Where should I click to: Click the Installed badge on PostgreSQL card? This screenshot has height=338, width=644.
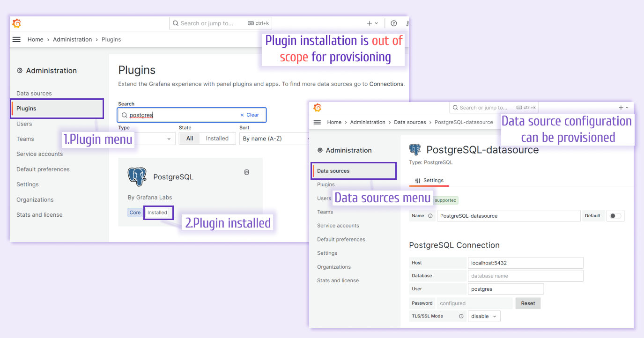157,213
